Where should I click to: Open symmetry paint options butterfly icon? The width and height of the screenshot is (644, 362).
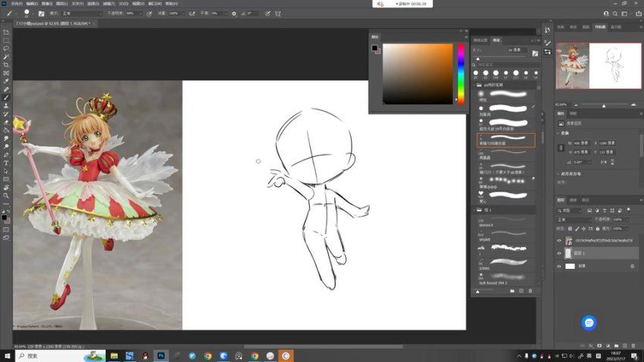(277, 14)
